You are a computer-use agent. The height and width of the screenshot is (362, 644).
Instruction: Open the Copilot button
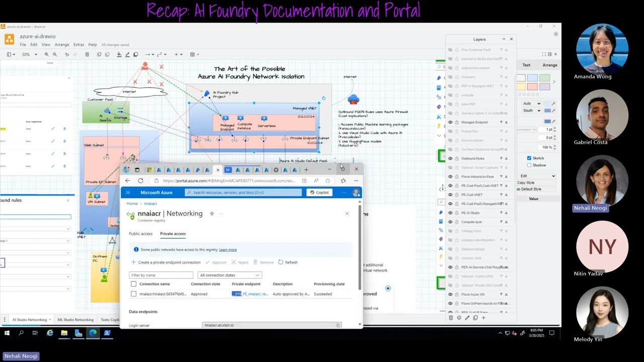click(x=319, y=193)
